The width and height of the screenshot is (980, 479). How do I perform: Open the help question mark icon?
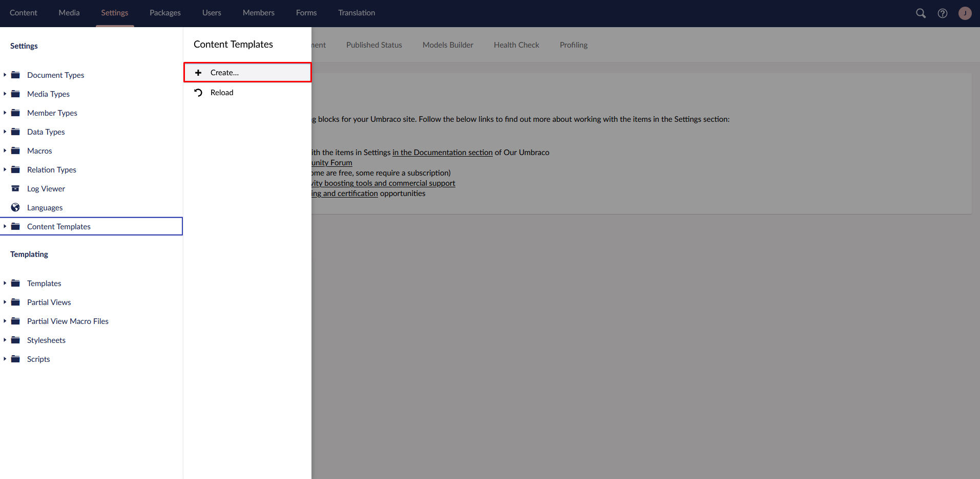tap(943, 13)
